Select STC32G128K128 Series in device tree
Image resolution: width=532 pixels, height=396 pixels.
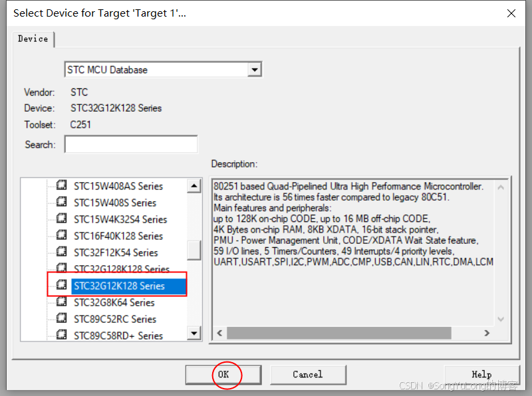[x=122, y=268]
